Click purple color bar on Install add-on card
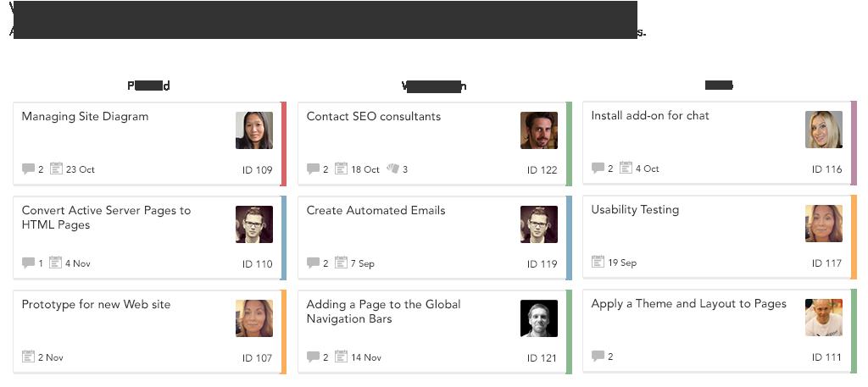Image resolution: width=868 pixels, height=387 pixels. pyautogui.click(x=854, y=142)
